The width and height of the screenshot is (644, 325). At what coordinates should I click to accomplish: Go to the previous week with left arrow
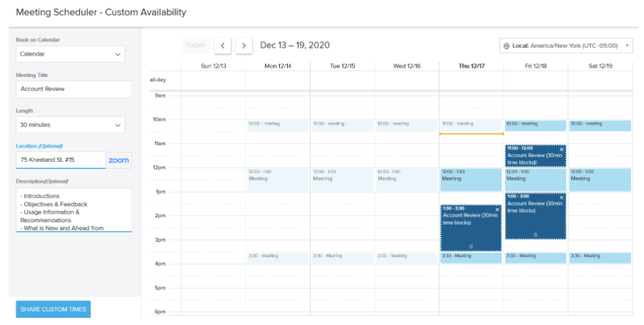coord(222,45)
